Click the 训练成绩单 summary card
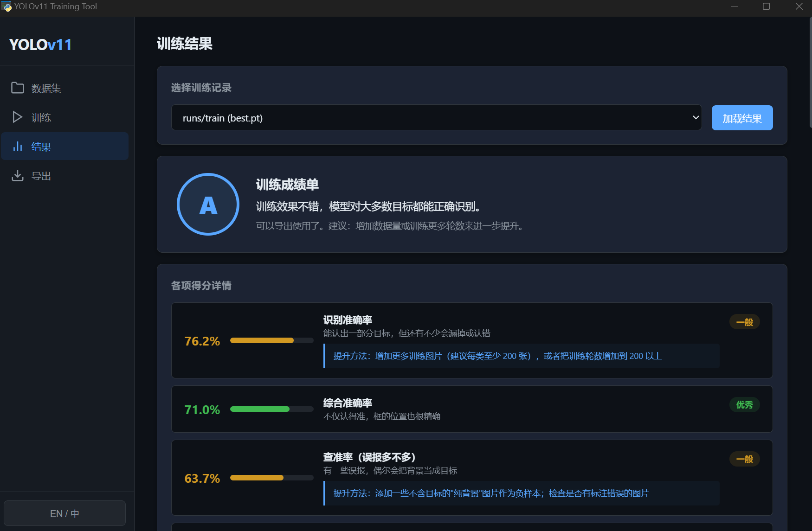The image size is (812, 531). coord(472,204)
